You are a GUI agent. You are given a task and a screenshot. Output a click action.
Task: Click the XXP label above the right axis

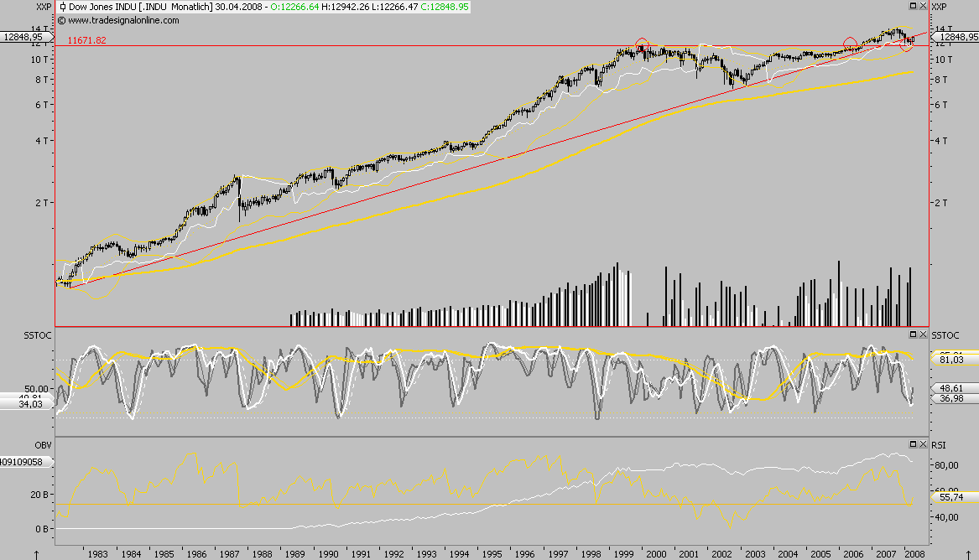[939, 7]
